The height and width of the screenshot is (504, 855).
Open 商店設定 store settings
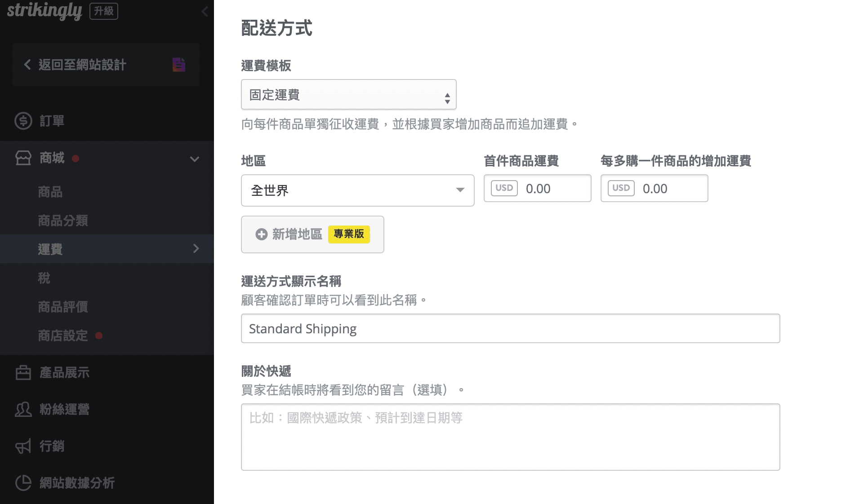pyautogui.click(x=63, y=336)
